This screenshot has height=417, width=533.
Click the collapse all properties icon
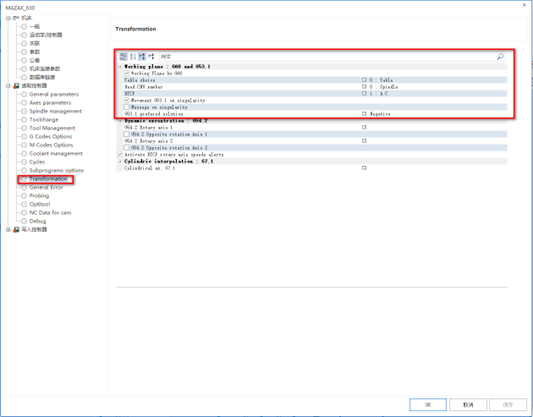coord(151,56)
